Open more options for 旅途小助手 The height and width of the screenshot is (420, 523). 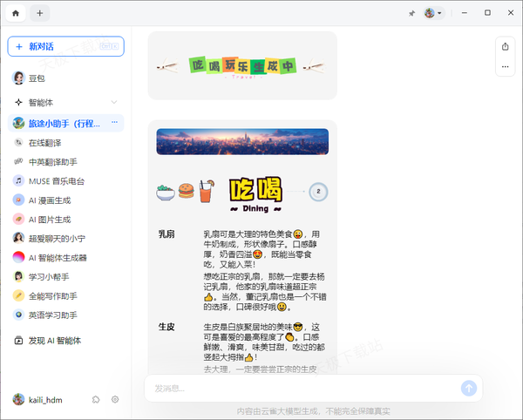pos(114,123)
